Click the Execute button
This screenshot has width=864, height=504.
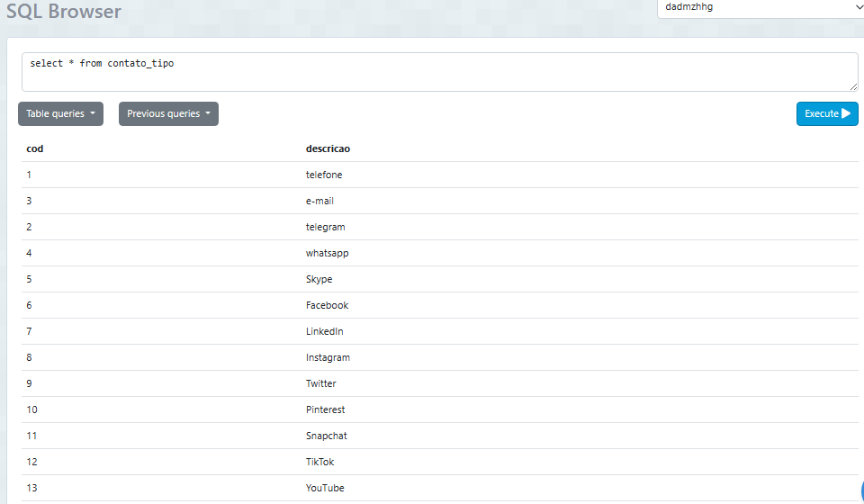coord(827,113)
